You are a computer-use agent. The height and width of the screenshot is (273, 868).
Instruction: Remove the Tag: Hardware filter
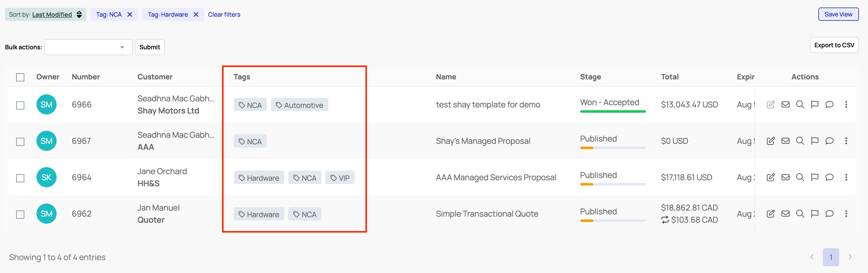pos(196,14)
